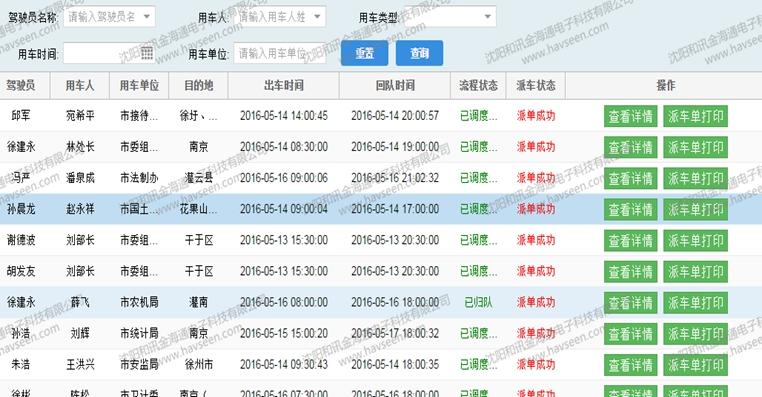This screenshot has width=762, height=397.
Task: Sort by 用车单位 column header
Action: (139, 86)
